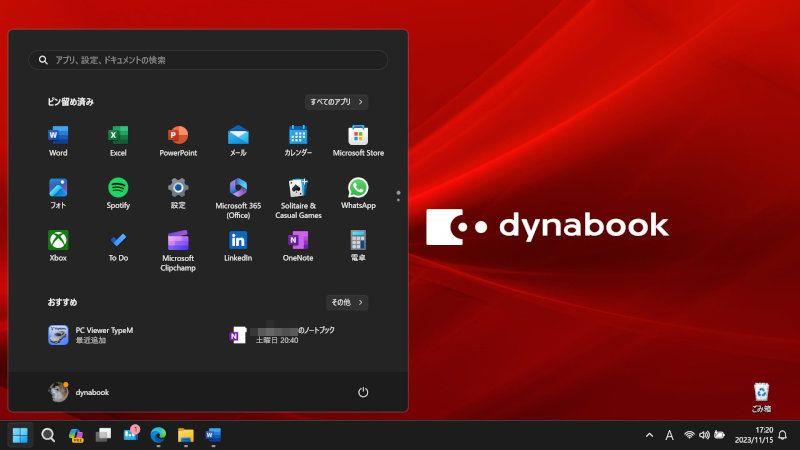Open taskbar Search
This screenshot has height=450, width=800.
tap(48, 435)
